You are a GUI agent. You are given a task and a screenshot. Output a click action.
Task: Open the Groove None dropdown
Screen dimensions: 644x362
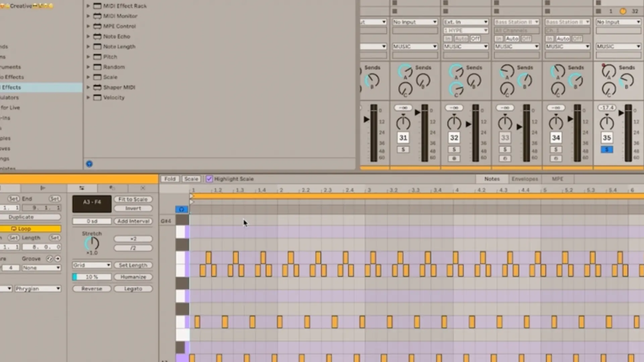point(42,268)
